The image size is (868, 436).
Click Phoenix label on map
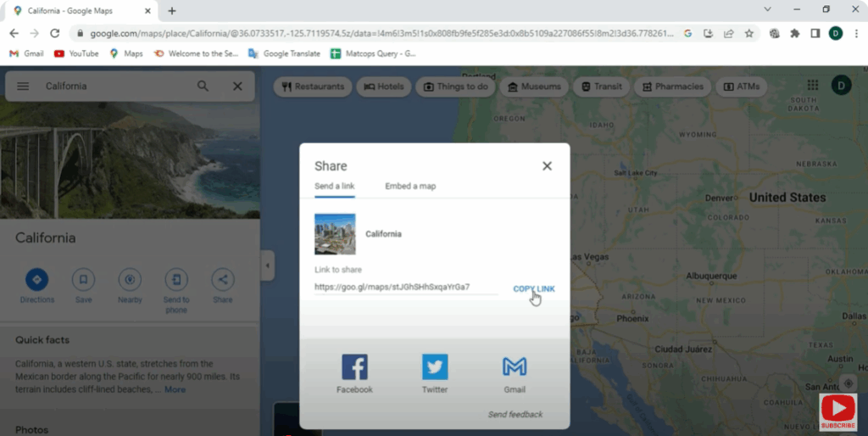pyautogui.click(x=632, y=319)
